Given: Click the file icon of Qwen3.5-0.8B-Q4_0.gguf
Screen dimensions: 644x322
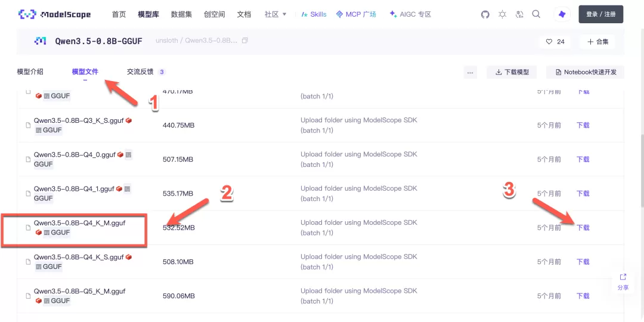Looking at the screenshot, I should pos(29,159).
